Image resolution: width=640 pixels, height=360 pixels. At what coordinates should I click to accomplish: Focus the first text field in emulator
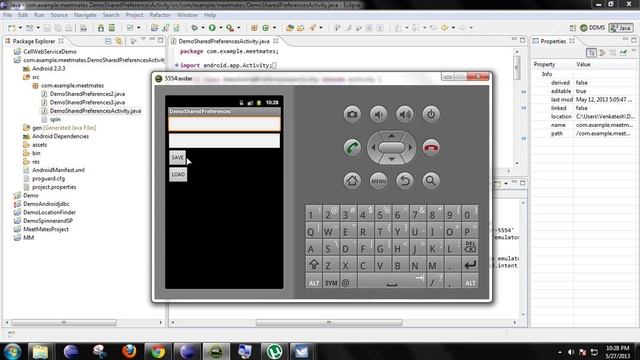(x=224, y=124)
